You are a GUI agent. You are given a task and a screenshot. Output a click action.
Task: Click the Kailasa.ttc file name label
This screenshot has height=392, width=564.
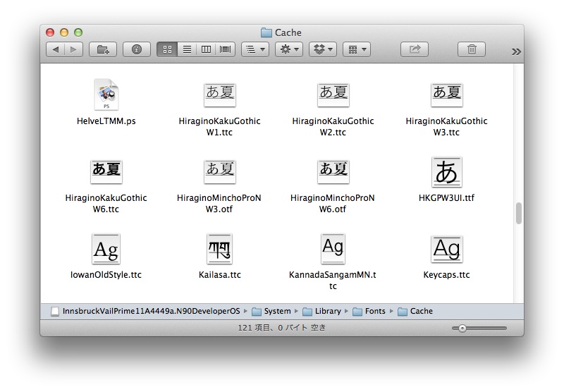[220, 275]
